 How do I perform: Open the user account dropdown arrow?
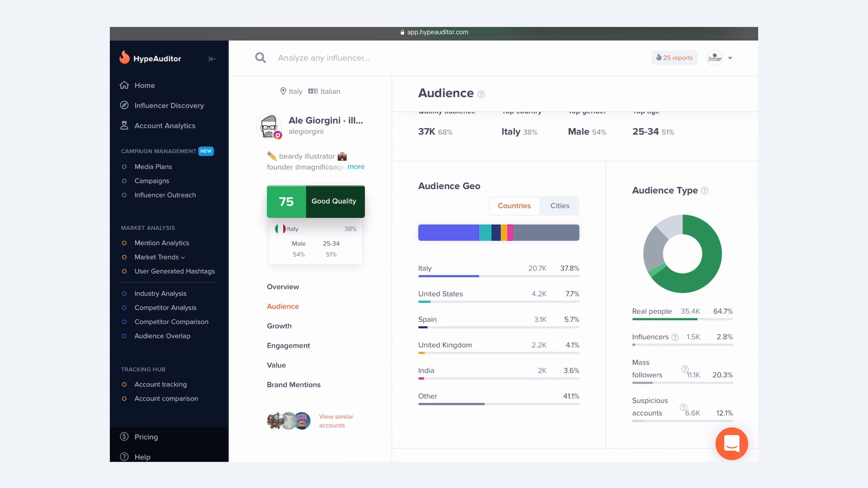click(730, 58)
